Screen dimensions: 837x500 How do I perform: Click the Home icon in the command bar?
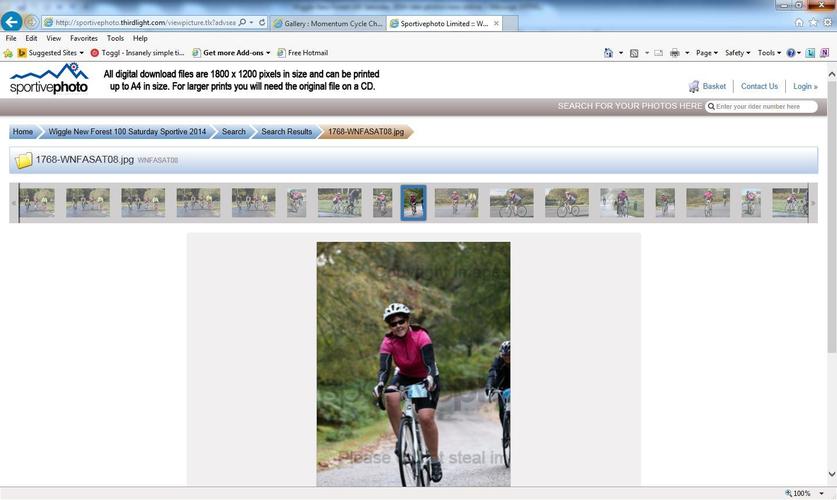point(609,53)
